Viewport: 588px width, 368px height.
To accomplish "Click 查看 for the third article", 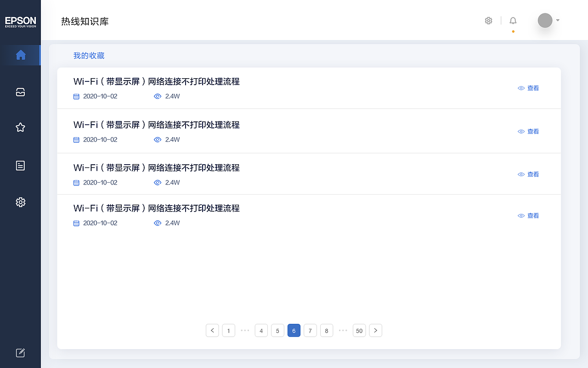I will point(528,174).
